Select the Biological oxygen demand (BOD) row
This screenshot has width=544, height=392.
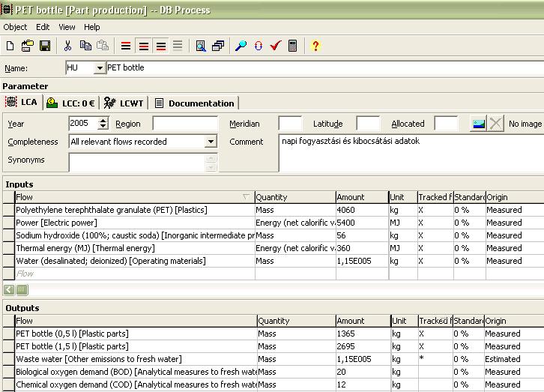[136, 372]
